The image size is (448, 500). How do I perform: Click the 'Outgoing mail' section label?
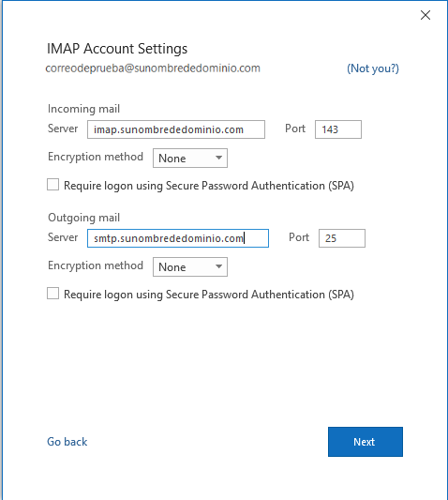pyautogui.click(x=83, y=218)
